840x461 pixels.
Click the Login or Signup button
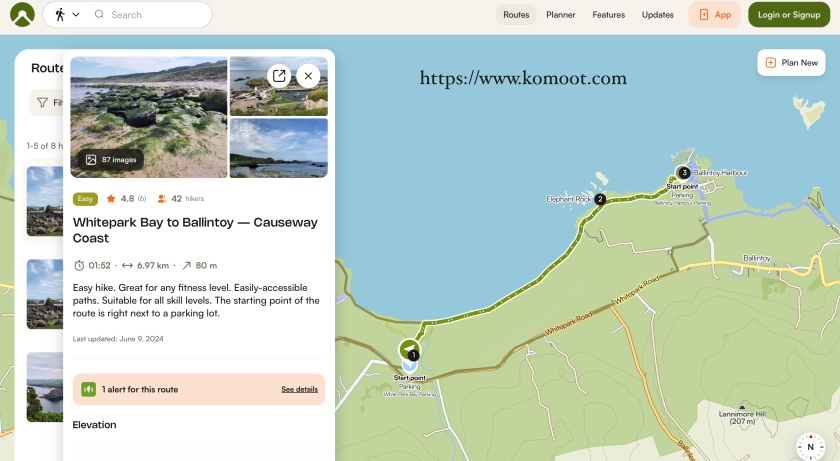(x=789, y=15)
